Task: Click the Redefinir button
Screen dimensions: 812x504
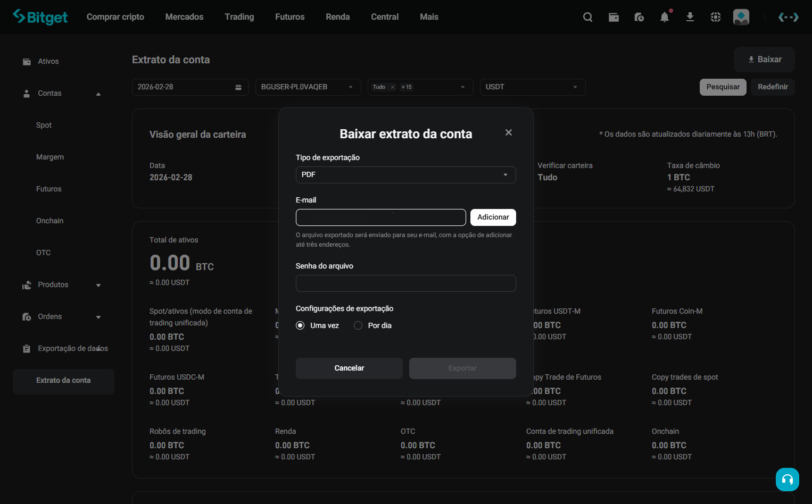Action: click(773, 87)
